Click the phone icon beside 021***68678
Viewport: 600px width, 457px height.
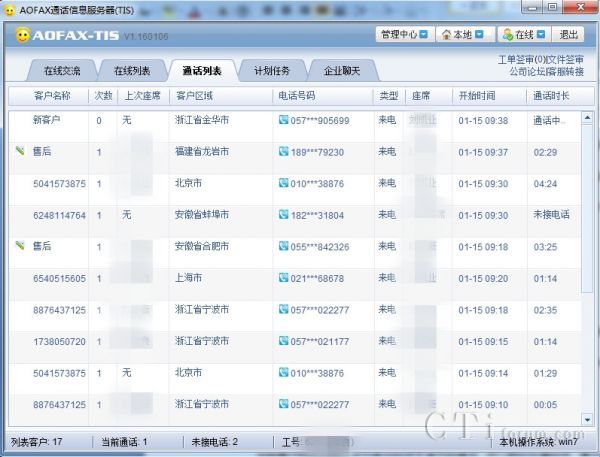(283, 278)
